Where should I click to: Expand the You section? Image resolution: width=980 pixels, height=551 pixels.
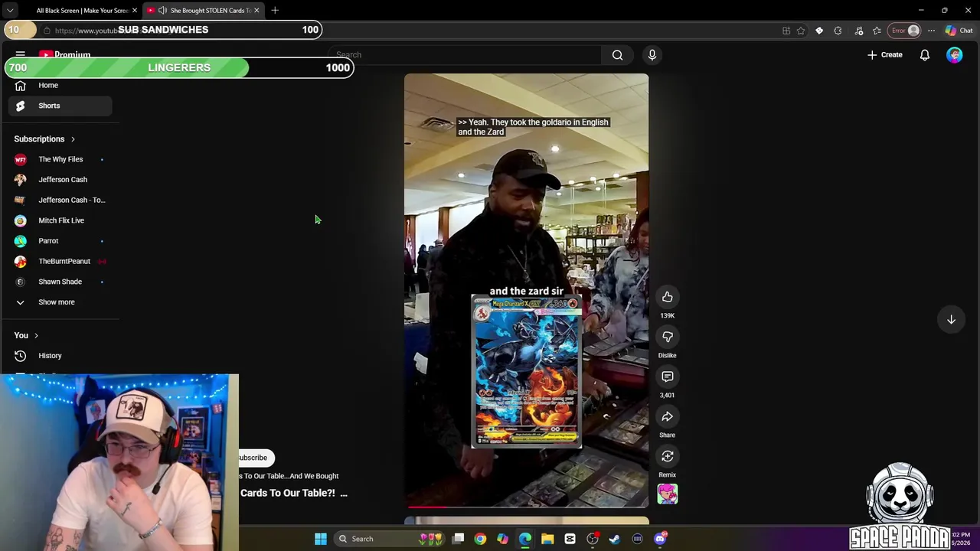[x=26, y=335]
